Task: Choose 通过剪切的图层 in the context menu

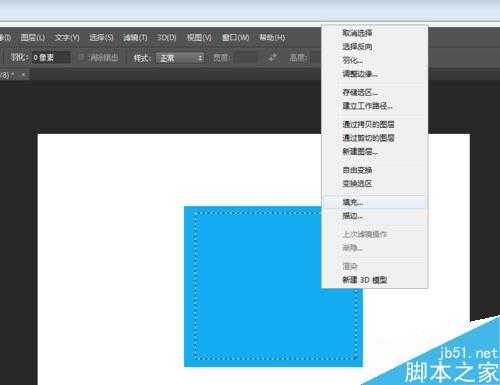Action: [x=375, y=138]
